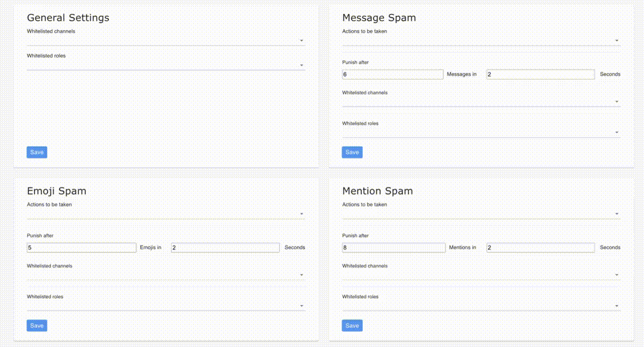Open Message Spam whitelisted roles dropdown
The image size is (644, 347).
click(481, 133)
